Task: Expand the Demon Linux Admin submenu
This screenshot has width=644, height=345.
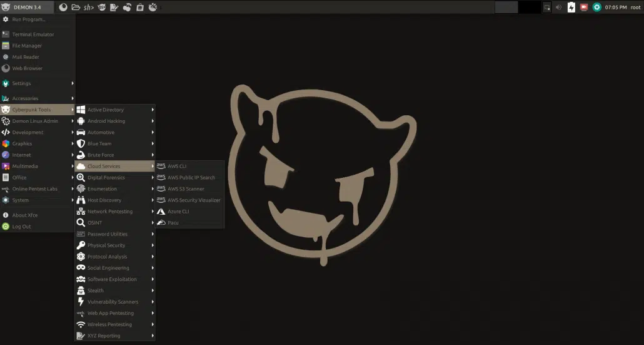Action: [x=38, y=121]
